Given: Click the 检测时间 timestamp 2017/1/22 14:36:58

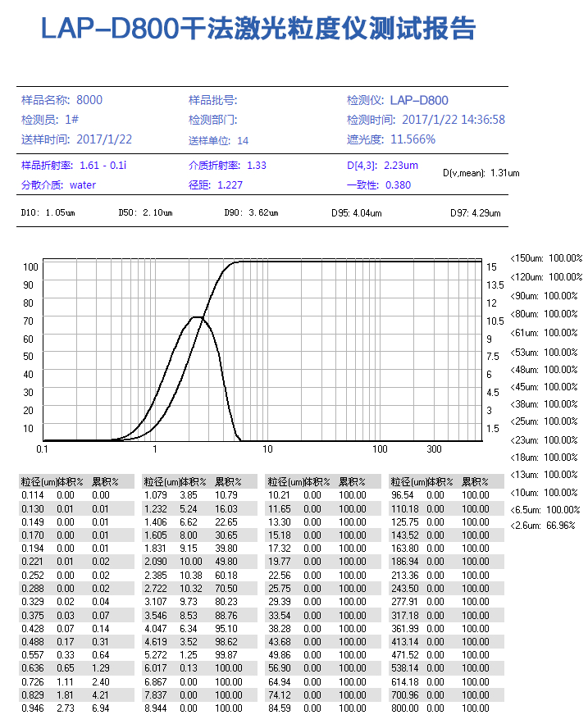Looking at the screenshot, I should pos(448,120).
